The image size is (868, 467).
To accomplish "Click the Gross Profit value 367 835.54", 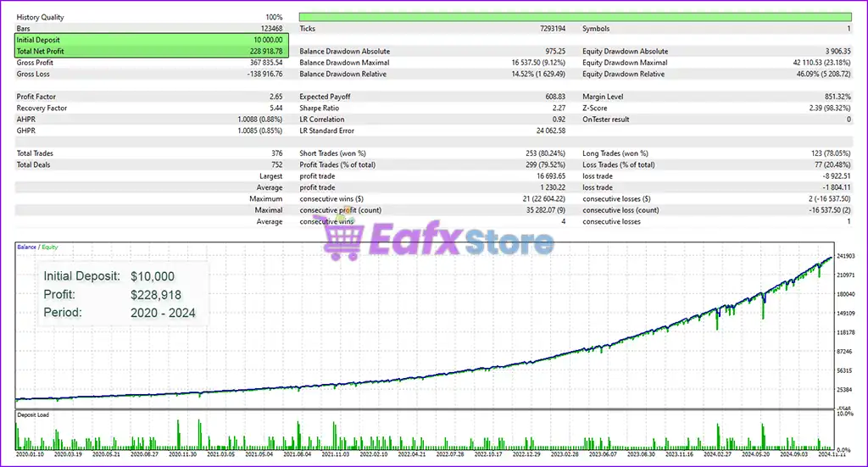I will click(266, 63).
